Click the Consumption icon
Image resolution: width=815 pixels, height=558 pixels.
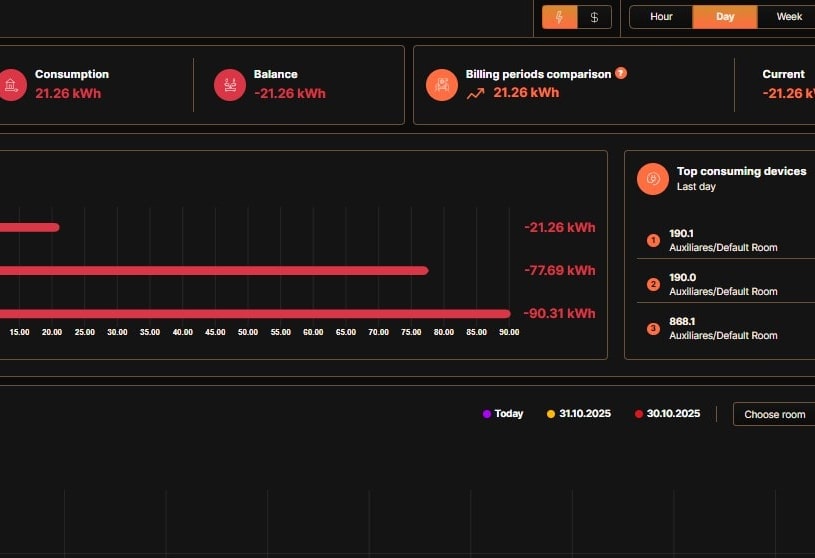[x=10, y=85]
